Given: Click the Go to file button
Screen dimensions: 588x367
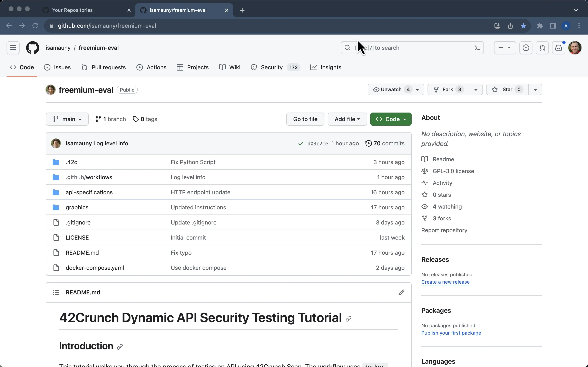Looking at the screenshot, I should click(x=305, y=119).
